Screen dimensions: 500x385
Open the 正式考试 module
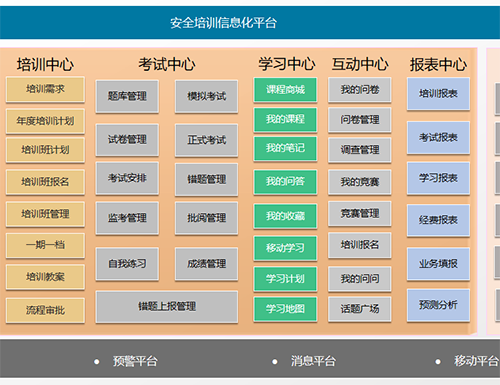click(207, 140)
